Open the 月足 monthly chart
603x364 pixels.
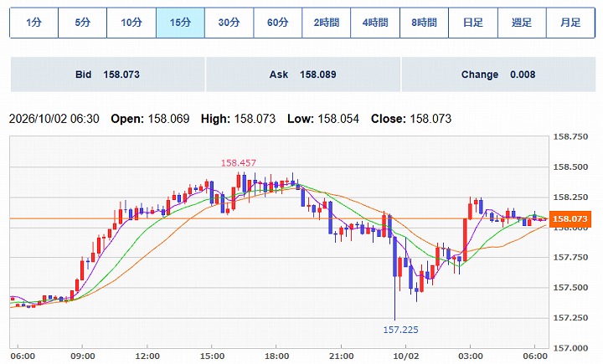[570, 23]
